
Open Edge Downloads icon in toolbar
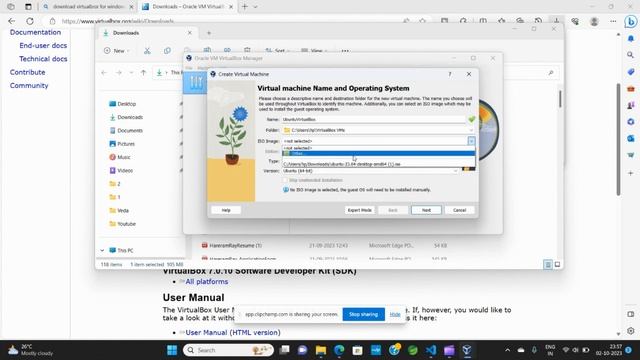coord(556,21)
